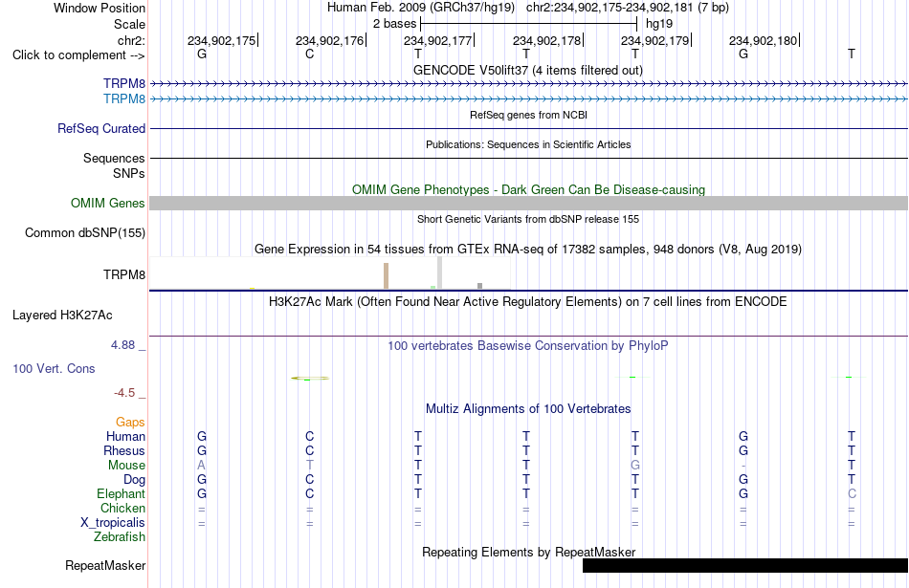The width and height of the screenshot is (909, 588).
Task: Select the Dog species row label
Action: (134, 479)
